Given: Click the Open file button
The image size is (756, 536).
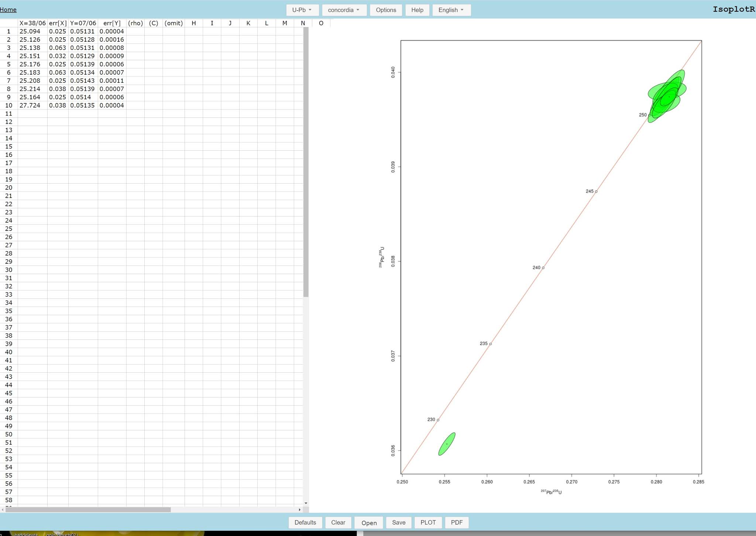Looking at the screenshot, I should 369,523.
